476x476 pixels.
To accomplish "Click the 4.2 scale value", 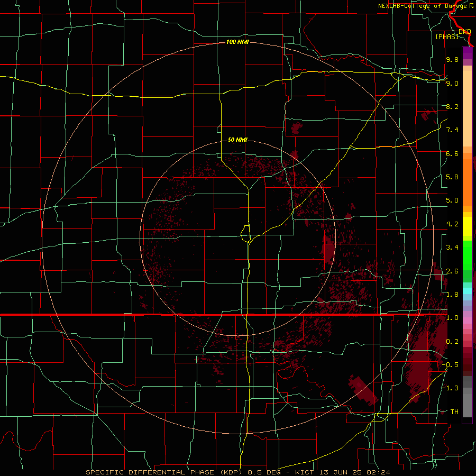I will point(452,224).
